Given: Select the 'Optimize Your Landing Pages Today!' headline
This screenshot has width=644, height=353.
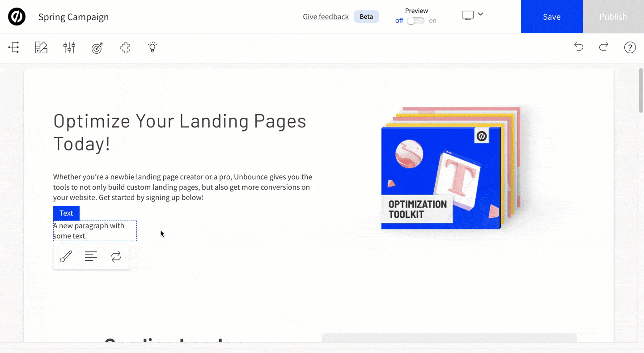Looking at the screenshot, I should (x=180, y=132).
